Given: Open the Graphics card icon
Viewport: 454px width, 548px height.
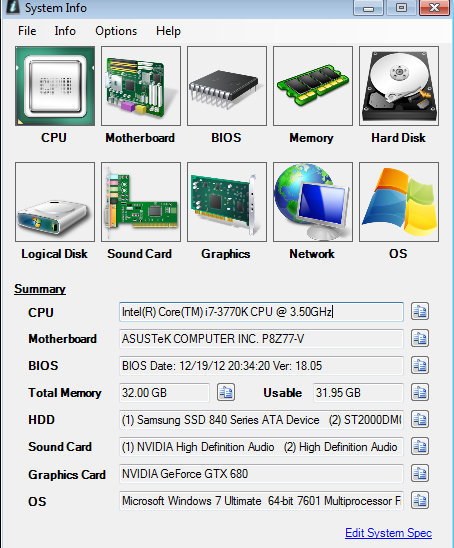Looking at the screenshot, I should click(x=227, y=202).
